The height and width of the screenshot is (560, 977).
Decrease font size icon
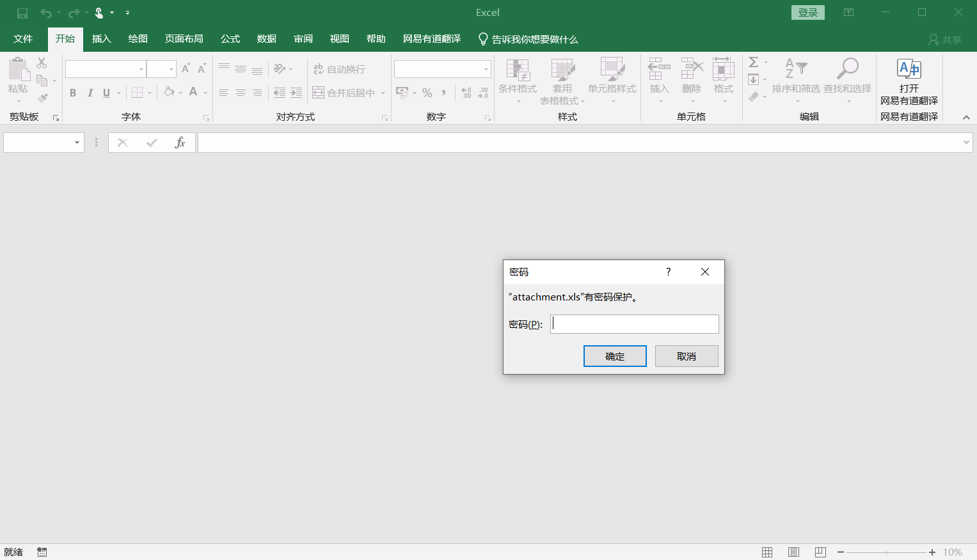202,68
